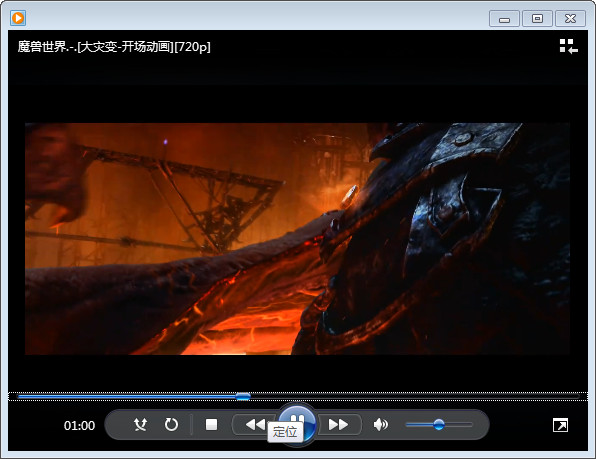Rewind to previous track
596x459 pixels.
(255, 424)
